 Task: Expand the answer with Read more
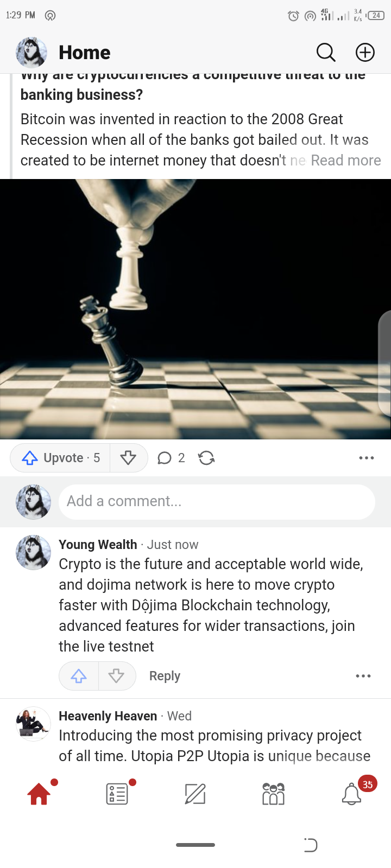pos(346,161)
